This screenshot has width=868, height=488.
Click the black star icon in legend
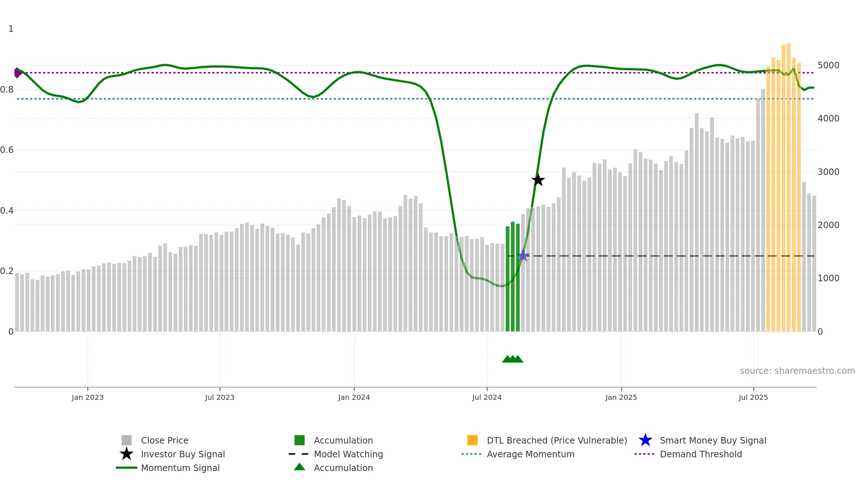pyautogui.click(x=127, y=454)
